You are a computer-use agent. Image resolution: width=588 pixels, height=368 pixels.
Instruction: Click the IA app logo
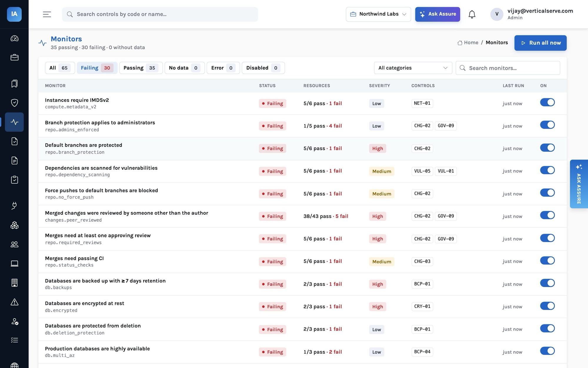click(14, 14)
